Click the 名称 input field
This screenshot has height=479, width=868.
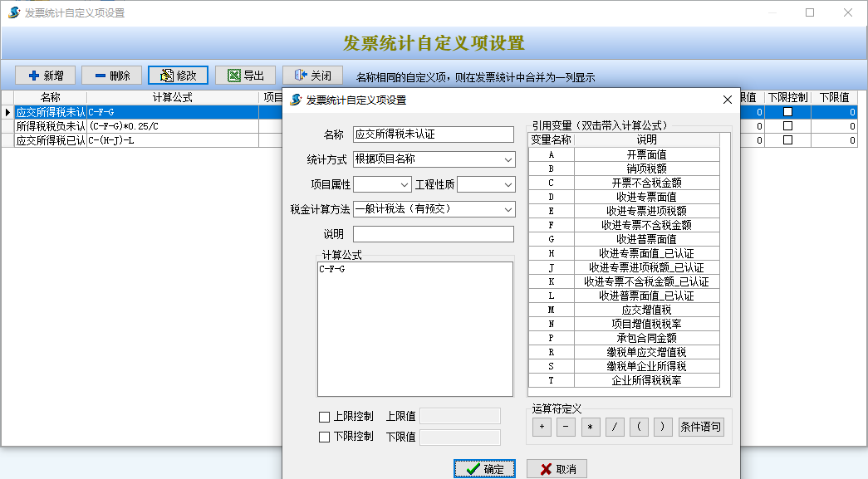(433, 134)
